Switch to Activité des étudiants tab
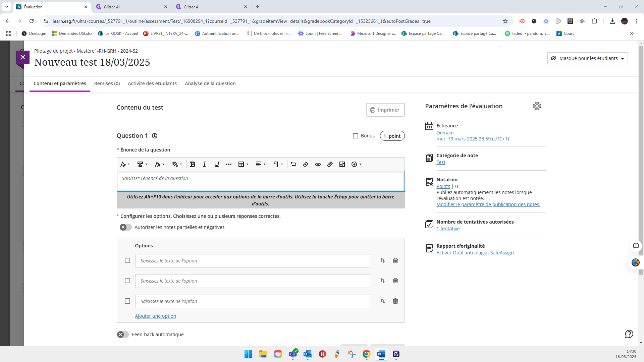The height and width of the screenshot is (362, 644). point(152,83)
